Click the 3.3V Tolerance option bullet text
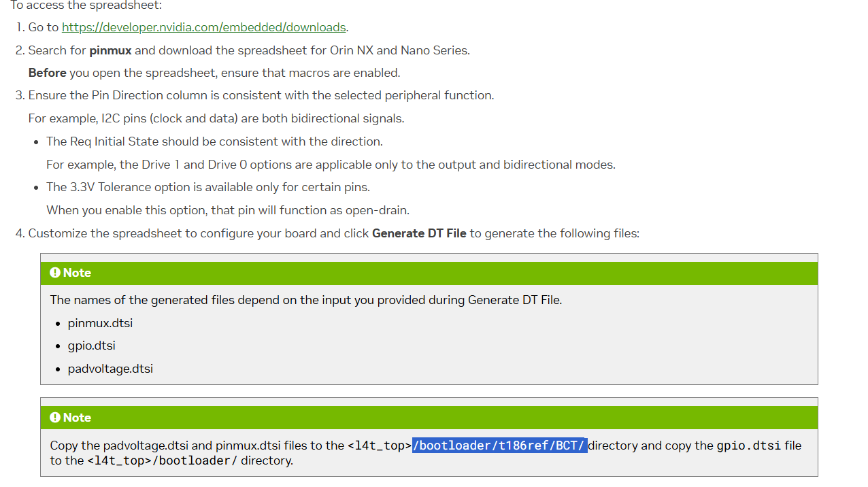Image resolution: width=868 pixels, height=487 pixels. click(208, 187)
